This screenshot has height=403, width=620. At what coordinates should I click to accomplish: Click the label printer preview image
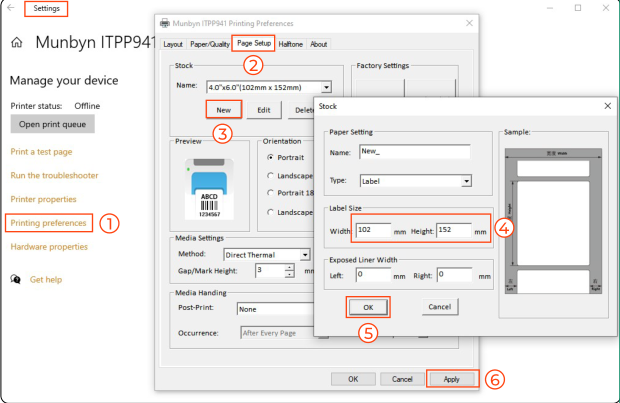[209, 189]
